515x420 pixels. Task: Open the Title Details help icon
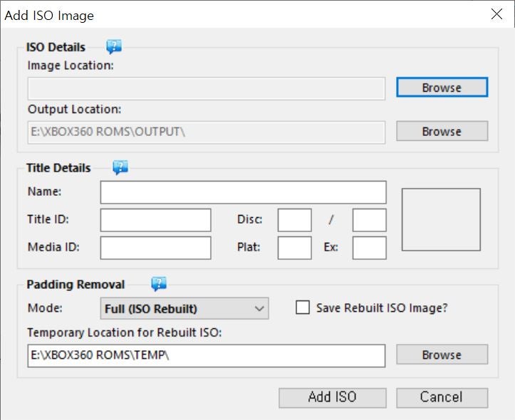pyautogui.click(x=120, y=167)
